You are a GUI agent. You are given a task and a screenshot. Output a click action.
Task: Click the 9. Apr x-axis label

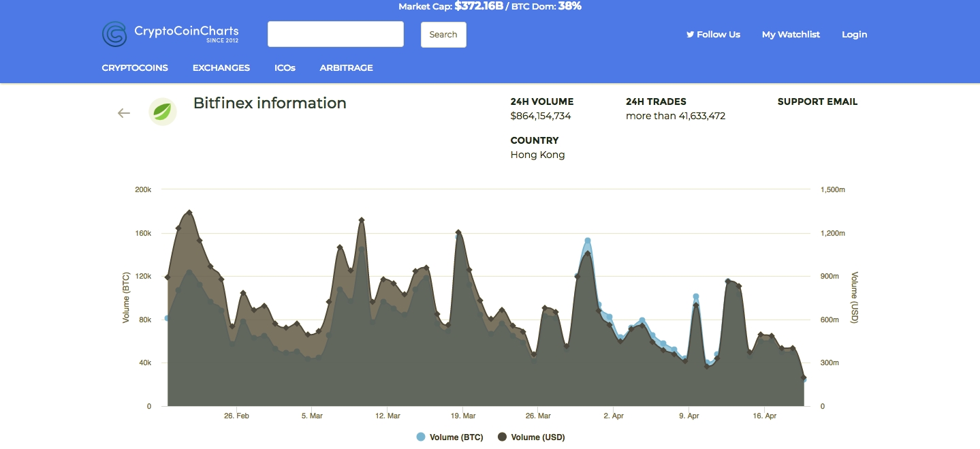point(689,416)
